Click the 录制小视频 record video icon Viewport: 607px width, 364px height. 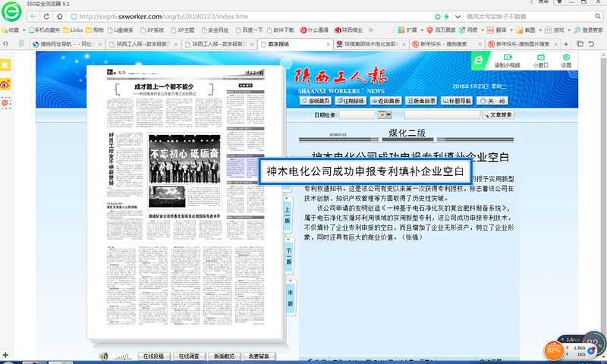(507, 61)
